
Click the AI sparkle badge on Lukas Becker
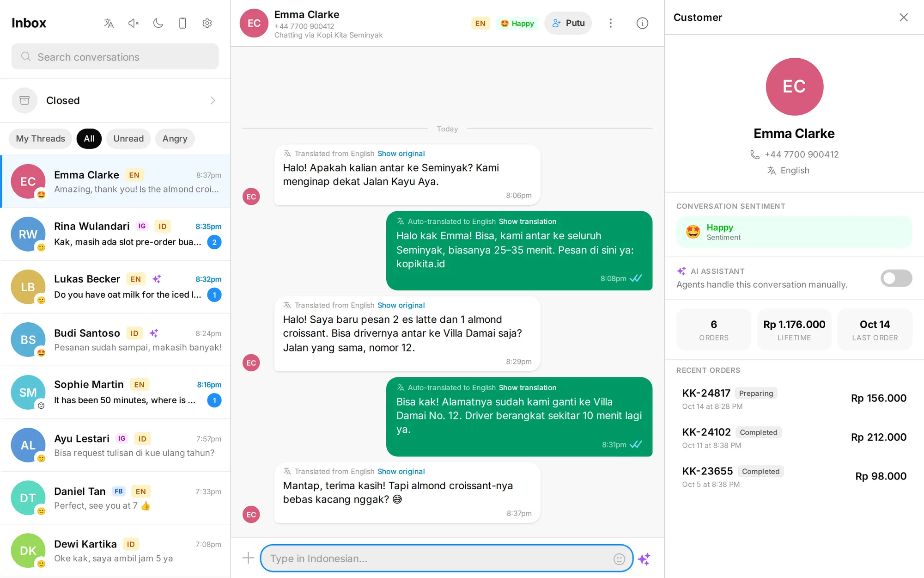pyautogui.click(x=157, y=279)
